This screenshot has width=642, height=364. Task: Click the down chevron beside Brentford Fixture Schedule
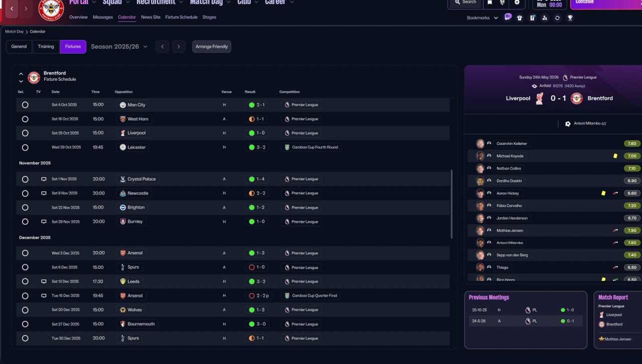click(21, 81)
